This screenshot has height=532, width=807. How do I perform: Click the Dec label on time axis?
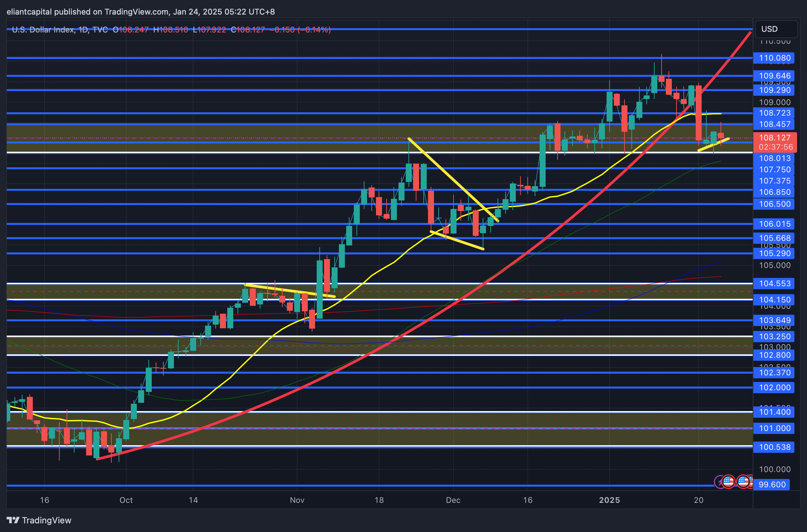(453, 500)
